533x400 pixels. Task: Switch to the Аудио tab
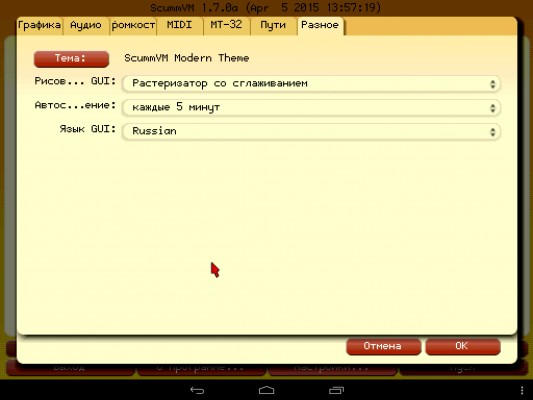(86, 26)
